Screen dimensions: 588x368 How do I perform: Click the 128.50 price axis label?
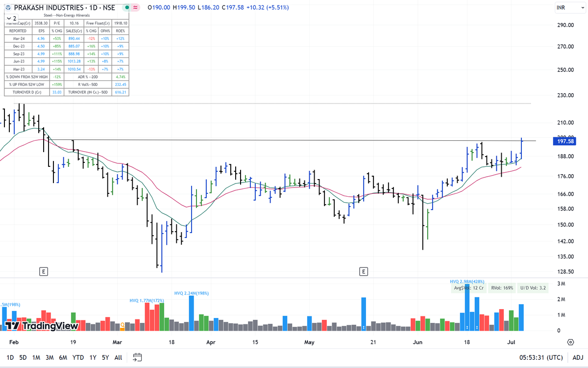pyautogui.click(x=566, y=271)
